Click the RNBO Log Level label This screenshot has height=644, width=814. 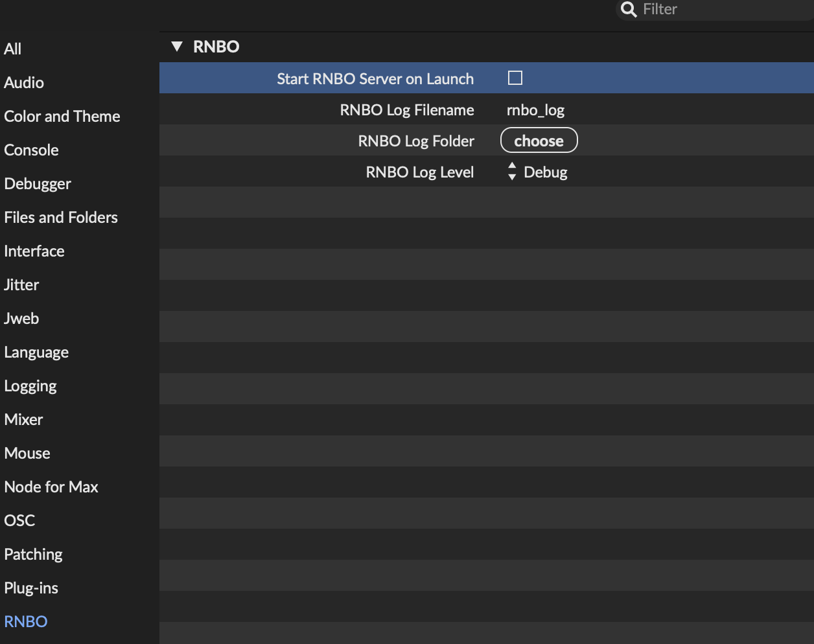[x=420, y=172]
